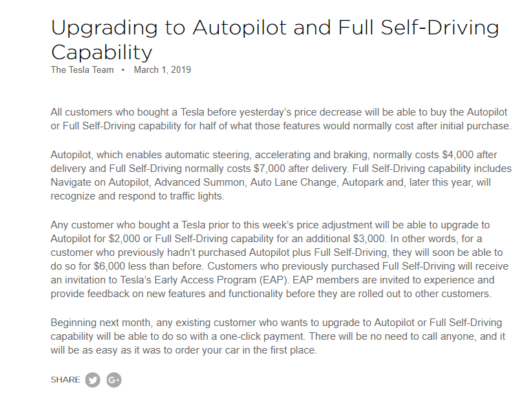This screenshot has height=401, width=532.
Task: Share the post on Google+ icon
Action: coord(114,380)
